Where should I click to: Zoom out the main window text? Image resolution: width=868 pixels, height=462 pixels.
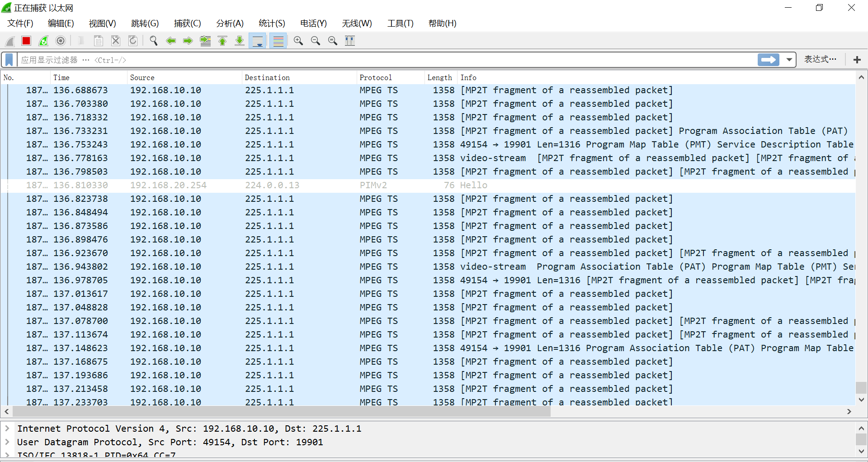click(x=316, y=41)
